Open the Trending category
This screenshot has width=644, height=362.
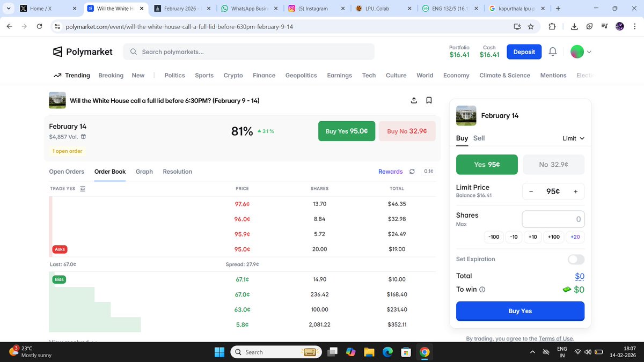(71, 76)
